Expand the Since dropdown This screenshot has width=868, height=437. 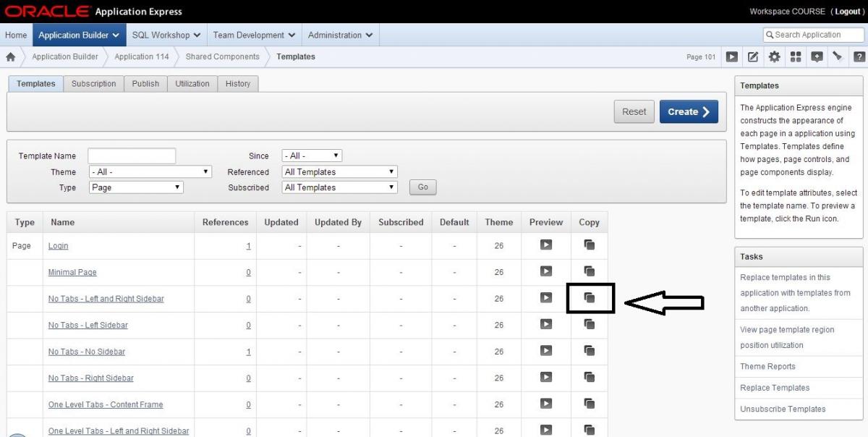coord(312,156)
